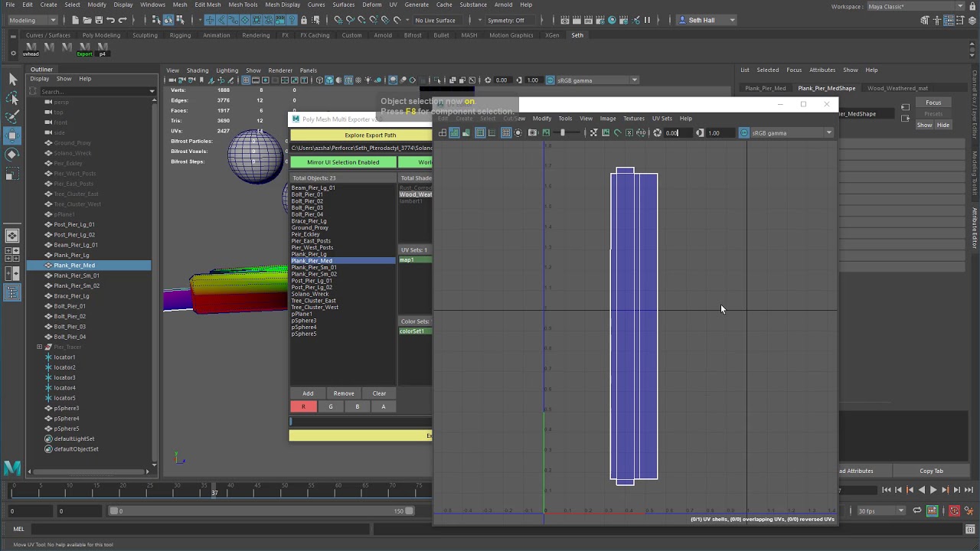Open the Mesh Tools menu
The height and width of the screenshot is (551, 980).
[243, 5]
